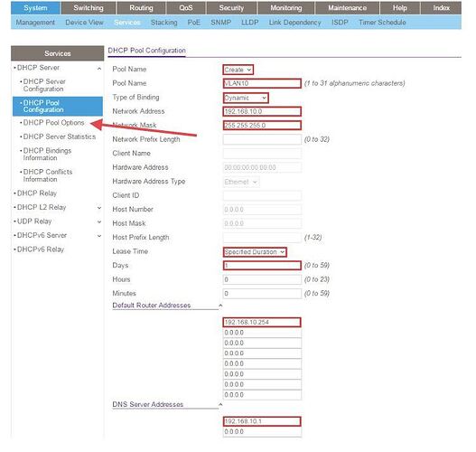
Task: Open DHCP Server Statistics link
Action: point(60,137)
